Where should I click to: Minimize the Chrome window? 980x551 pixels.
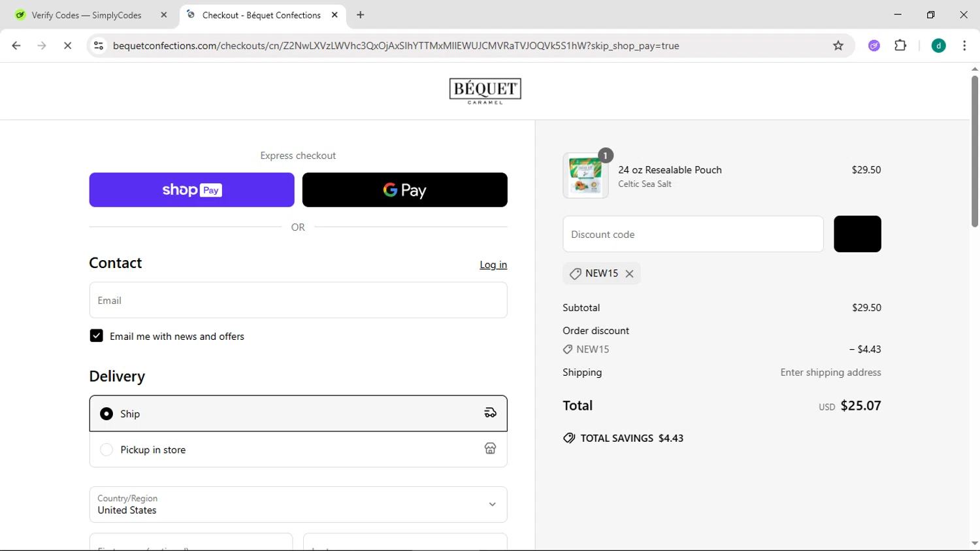click(898, 14)
